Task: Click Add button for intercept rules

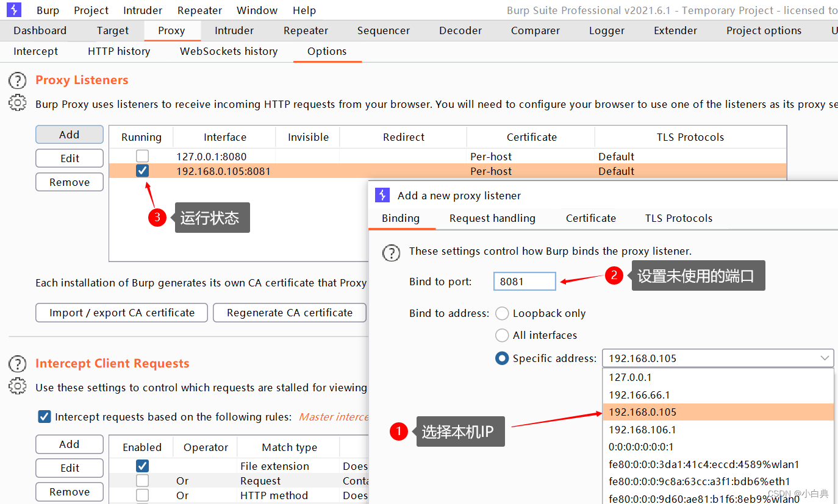Action: 70,444
